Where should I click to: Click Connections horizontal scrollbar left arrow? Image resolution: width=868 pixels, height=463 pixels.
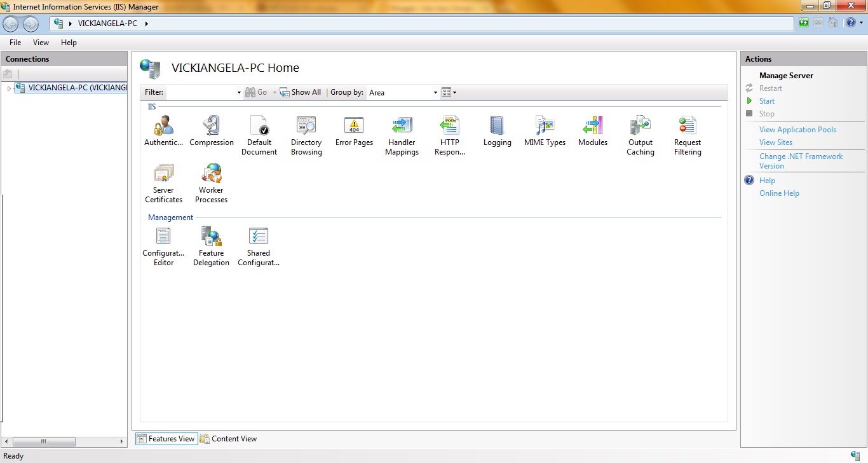[7, 441]
